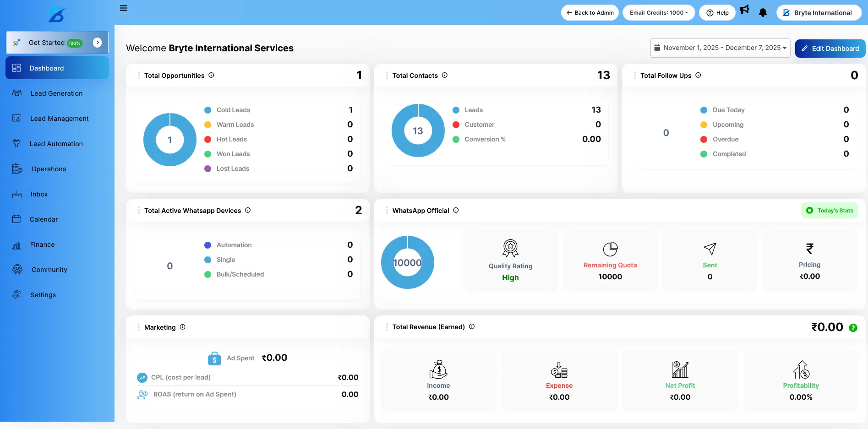Click the notification bell icon
This screenshot has width=868, height=429.
click(x=763, y=13)
